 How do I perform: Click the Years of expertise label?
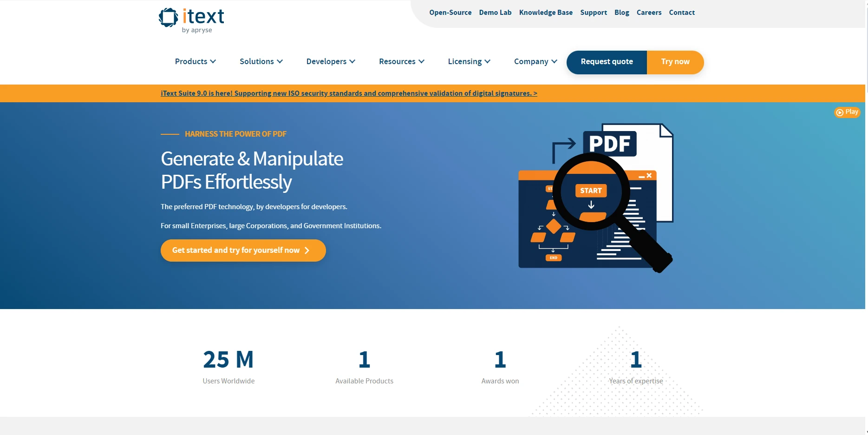click(636, 381)
